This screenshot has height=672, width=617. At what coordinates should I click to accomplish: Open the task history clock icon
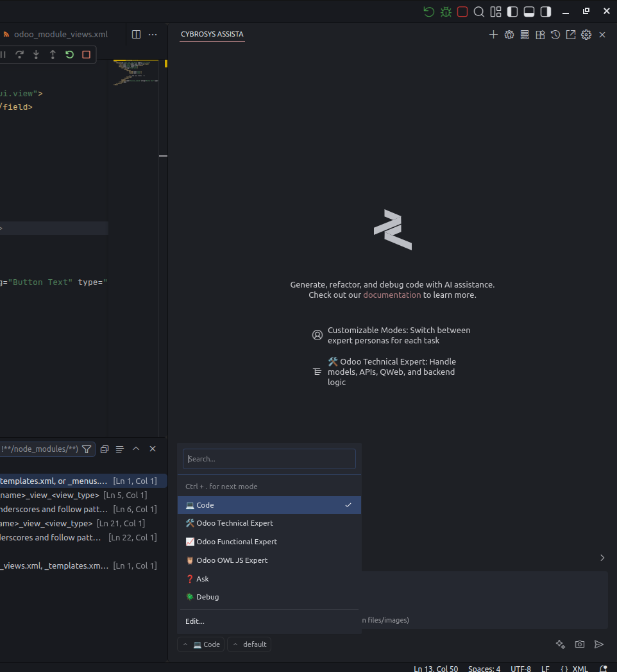(555, 35)
